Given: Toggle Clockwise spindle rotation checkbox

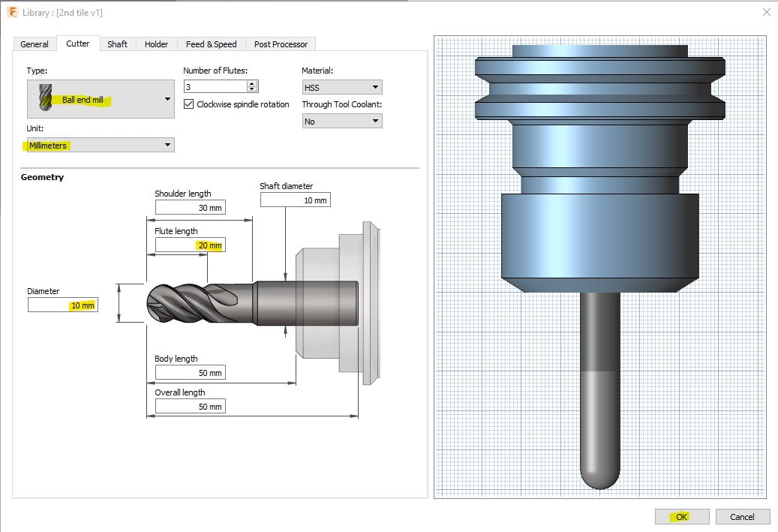Looking at the screenshot, I should click(x=188, y=104).
